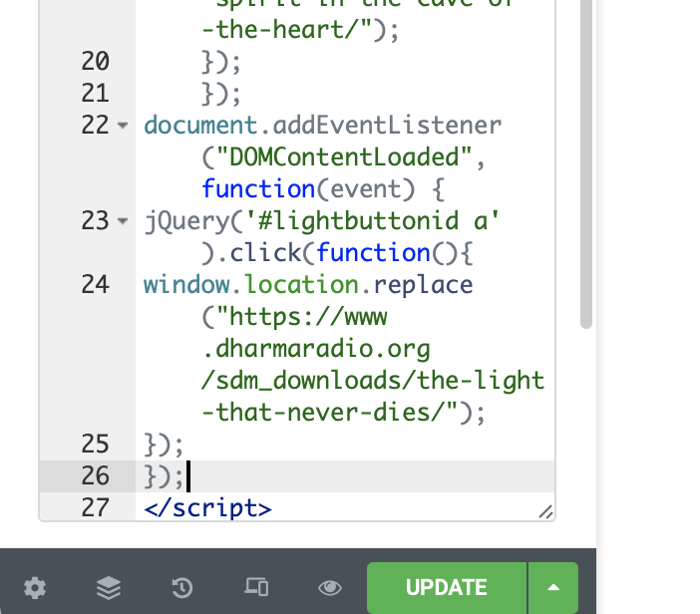Click on window.location.replace text
Image resolution: width=700 pixels, height=614 pixels.
click(x=308, y=285)
